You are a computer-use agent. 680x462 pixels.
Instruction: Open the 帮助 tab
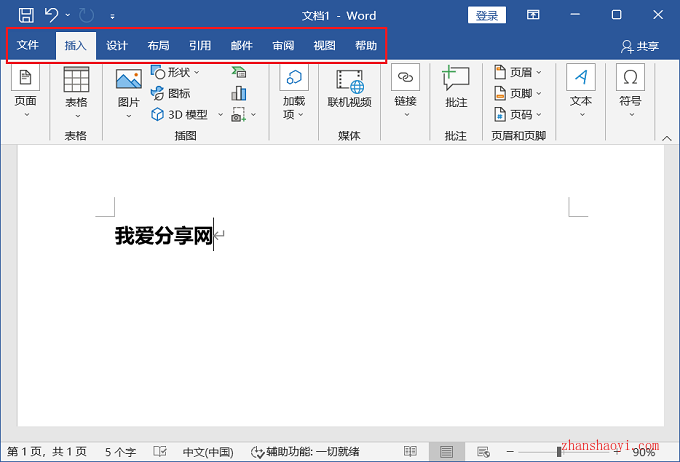click(x=366, y=46)
